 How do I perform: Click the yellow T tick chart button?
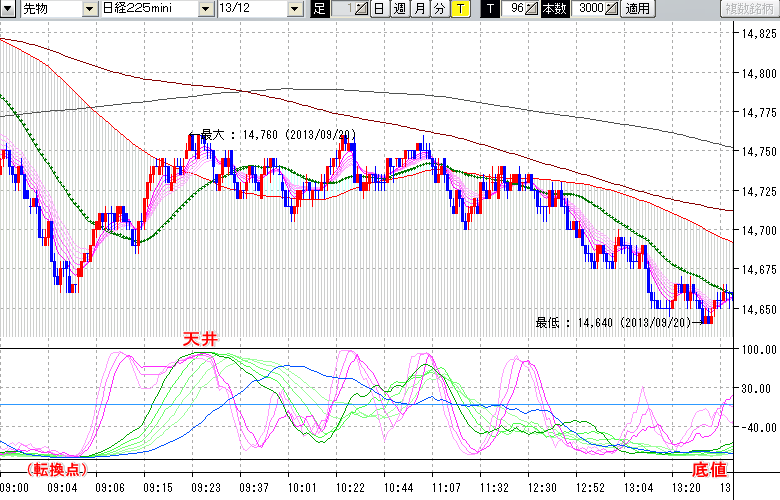[x=460, y=9]
